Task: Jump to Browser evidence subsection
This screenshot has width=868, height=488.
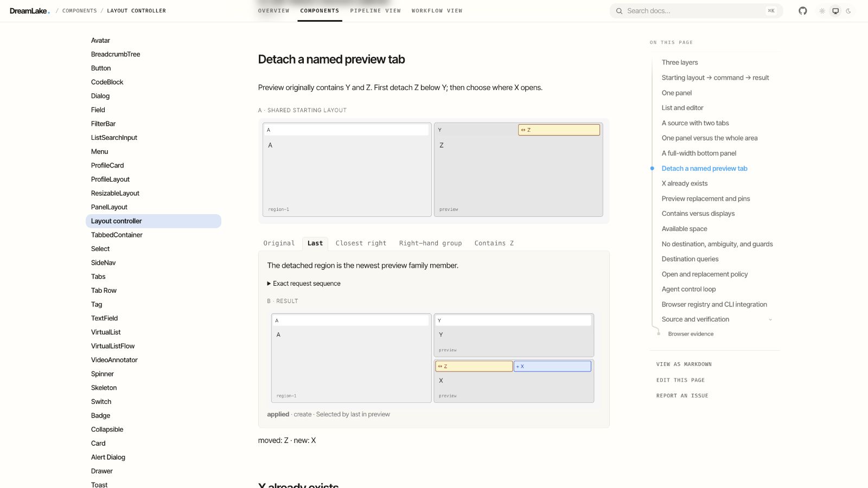Action: pyautogui.click(x=691, y=334)
